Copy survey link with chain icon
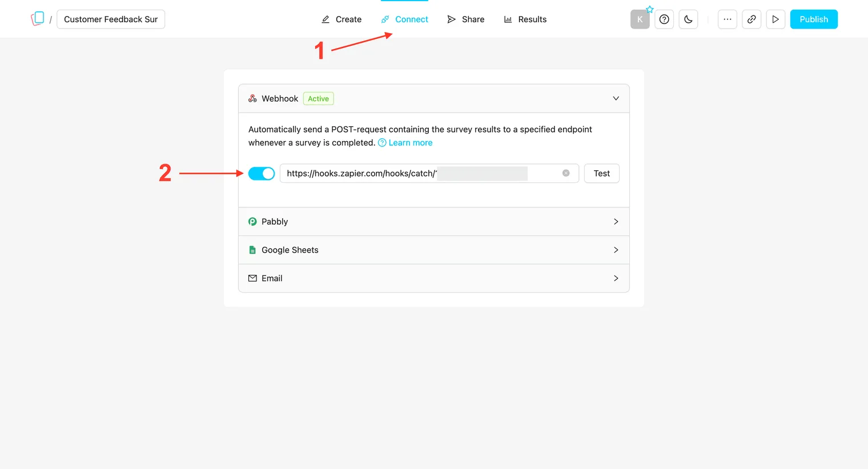This screenshot has width=868, height=469. tap(752, 19)
